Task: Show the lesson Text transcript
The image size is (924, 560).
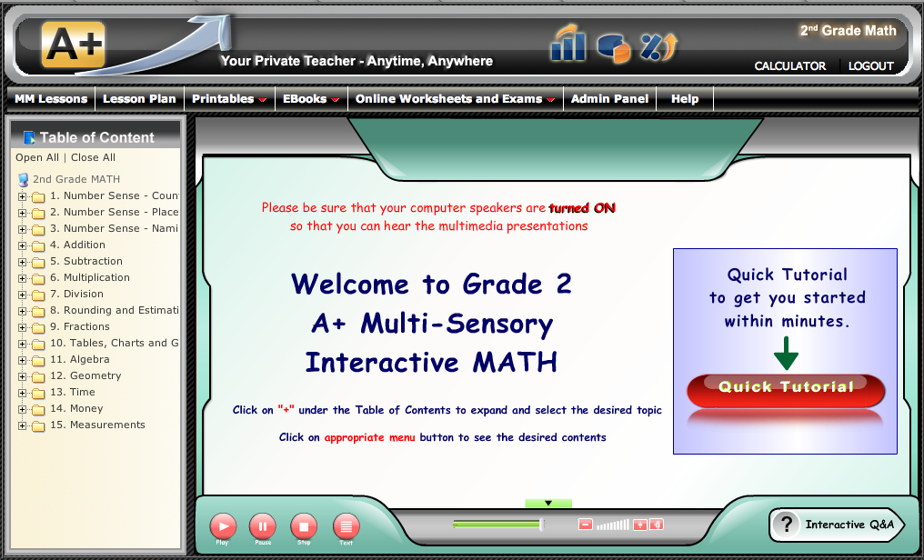Action: point(346,525)
